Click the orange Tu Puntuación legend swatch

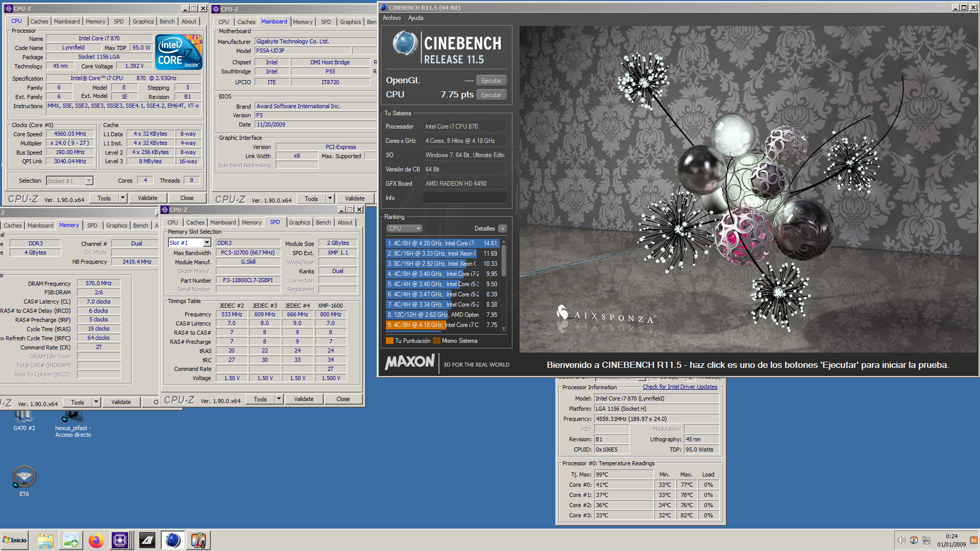click(x=390, y=341)
